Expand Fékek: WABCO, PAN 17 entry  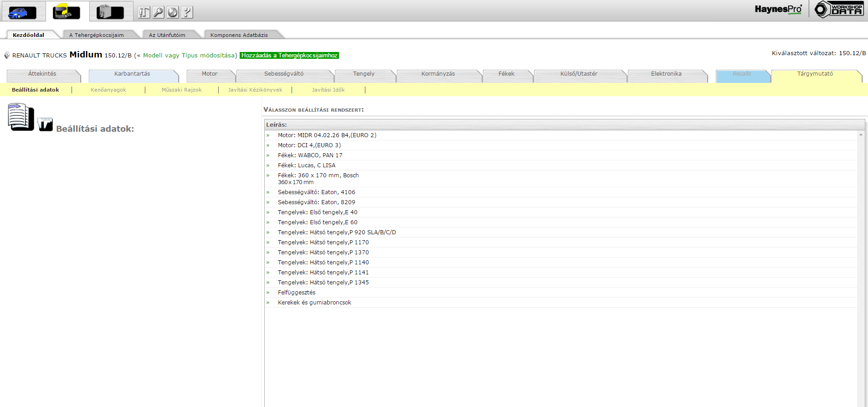point(310,155)
